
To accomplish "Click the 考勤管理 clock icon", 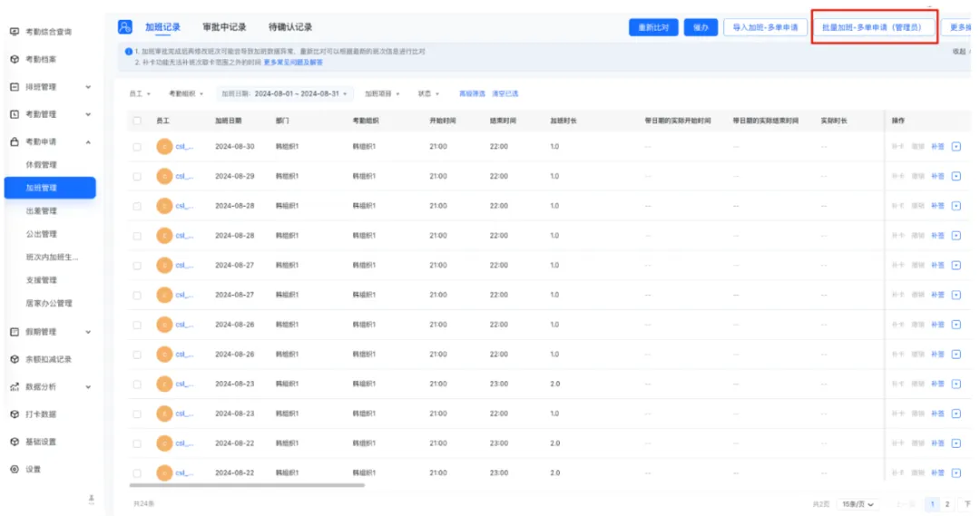I will coord(15,113).
